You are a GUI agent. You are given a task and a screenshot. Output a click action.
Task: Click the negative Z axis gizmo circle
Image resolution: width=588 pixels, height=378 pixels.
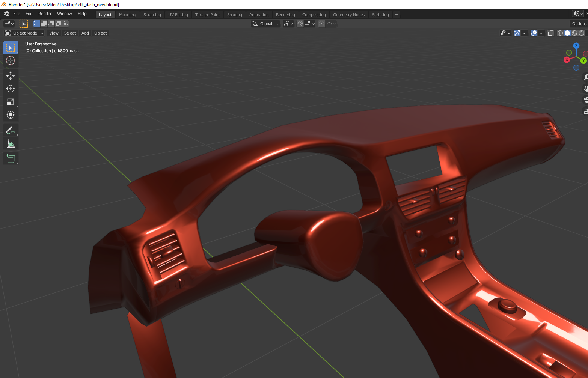tap(576, 68)
